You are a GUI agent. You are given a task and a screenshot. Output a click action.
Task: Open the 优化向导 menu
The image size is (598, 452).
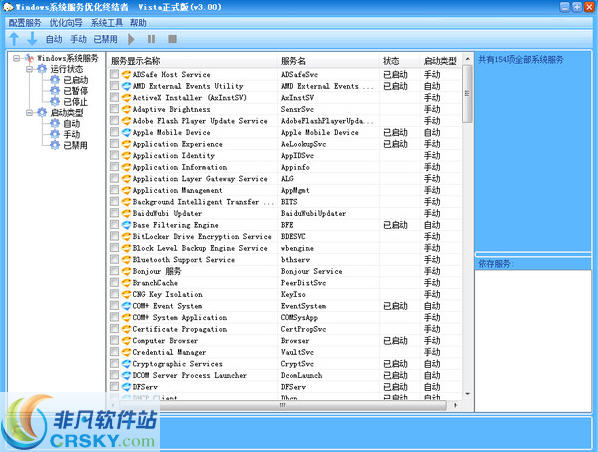66,23
